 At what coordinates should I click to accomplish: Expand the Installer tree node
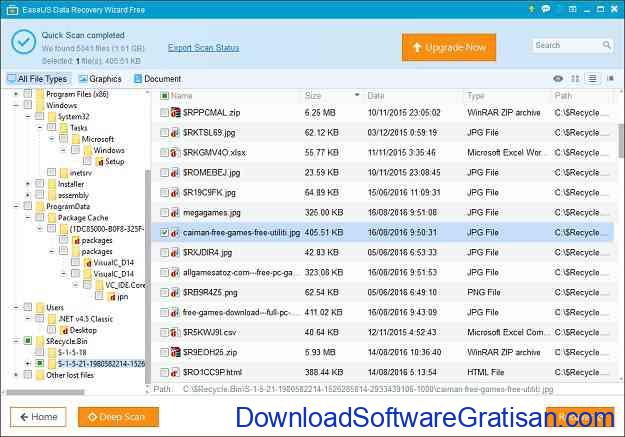(28, 184)
